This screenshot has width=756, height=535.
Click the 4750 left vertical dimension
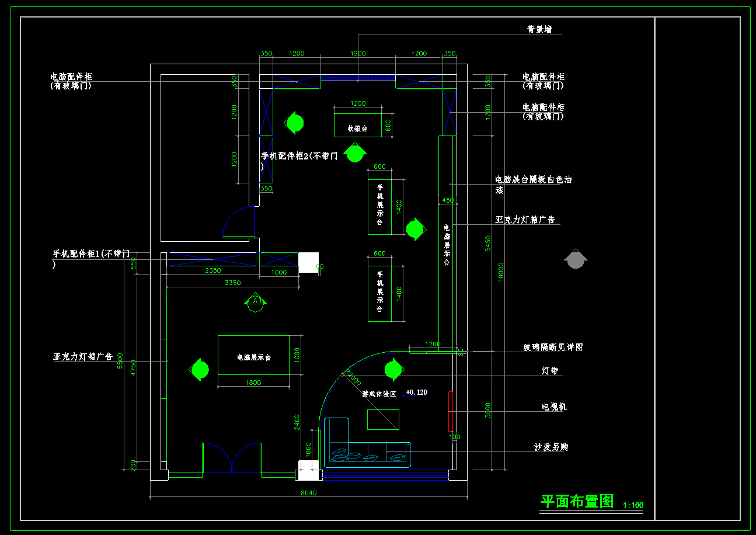(x=134, y=369)
